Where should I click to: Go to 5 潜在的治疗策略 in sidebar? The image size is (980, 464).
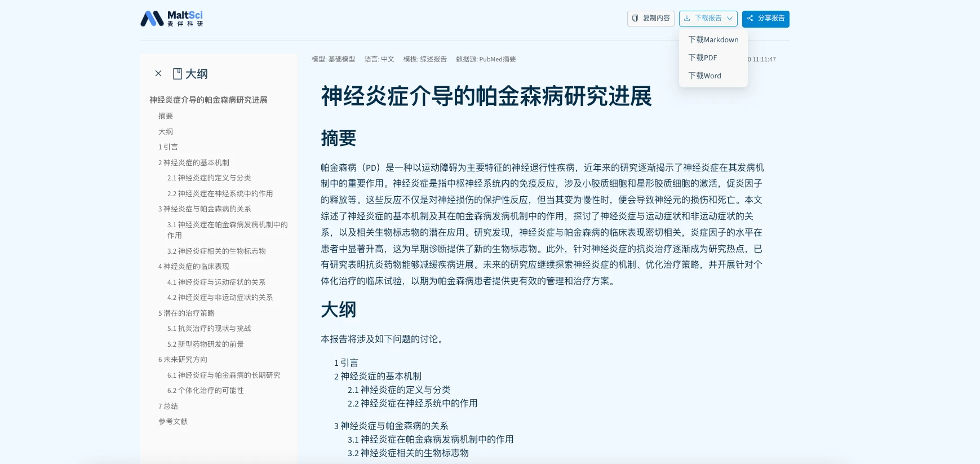coord(187,313)
